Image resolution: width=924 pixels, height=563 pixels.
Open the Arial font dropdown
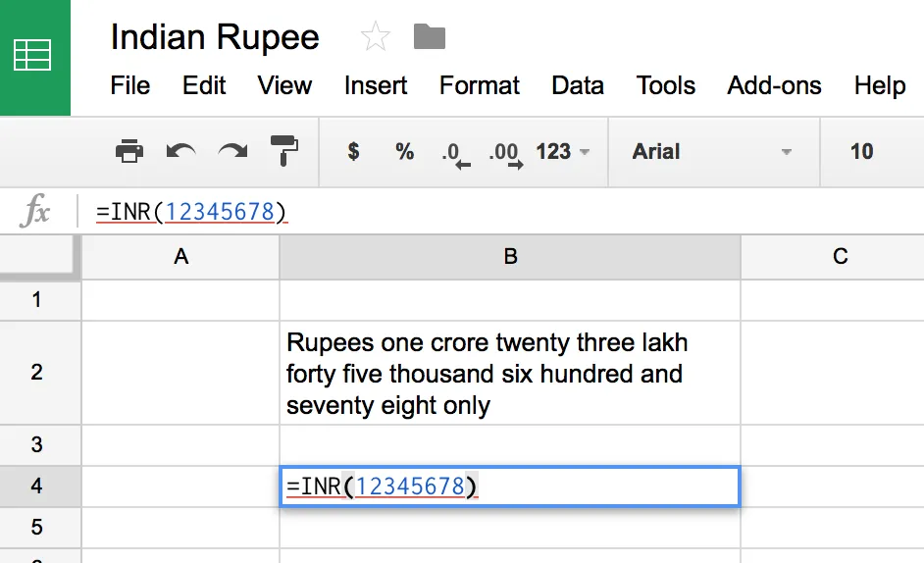tap(712, 151)
